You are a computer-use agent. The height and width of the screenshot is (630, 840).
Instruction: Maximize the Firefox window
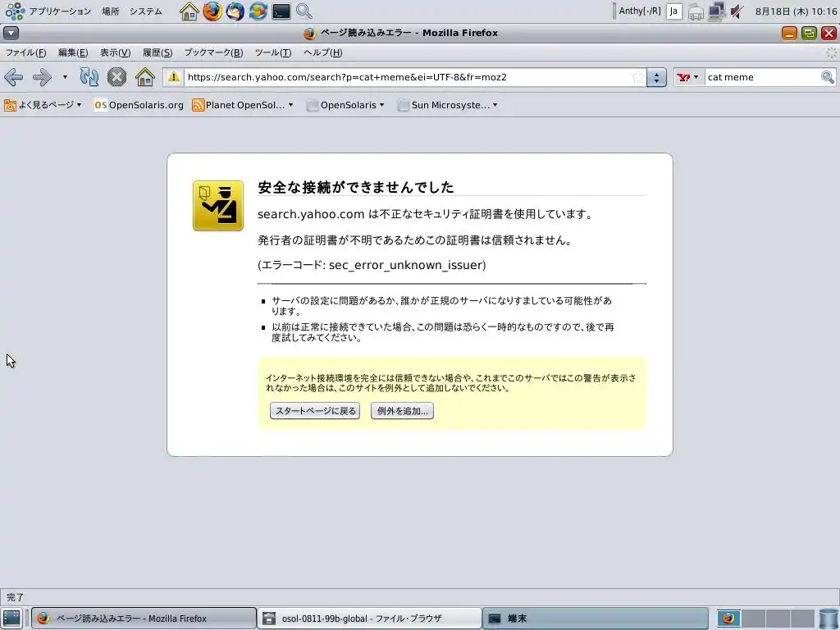tap(809, 33)
